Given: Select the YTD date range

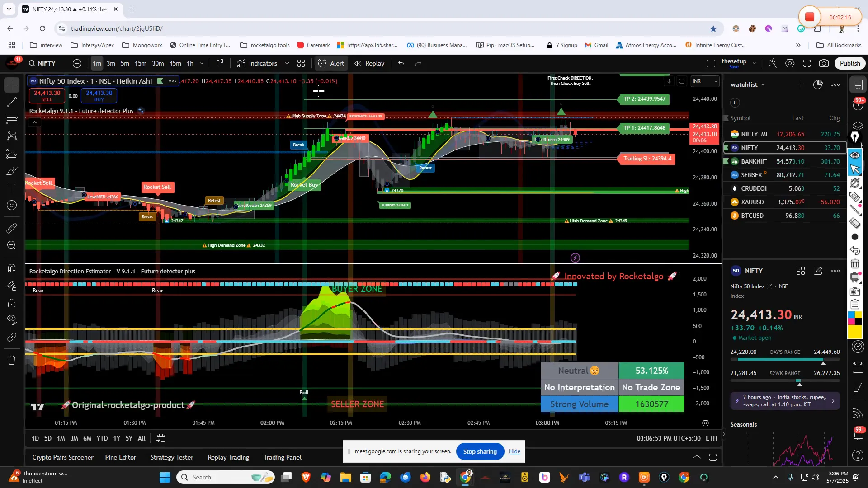Looking at the screenshot, I should click(x=102, y=438).
